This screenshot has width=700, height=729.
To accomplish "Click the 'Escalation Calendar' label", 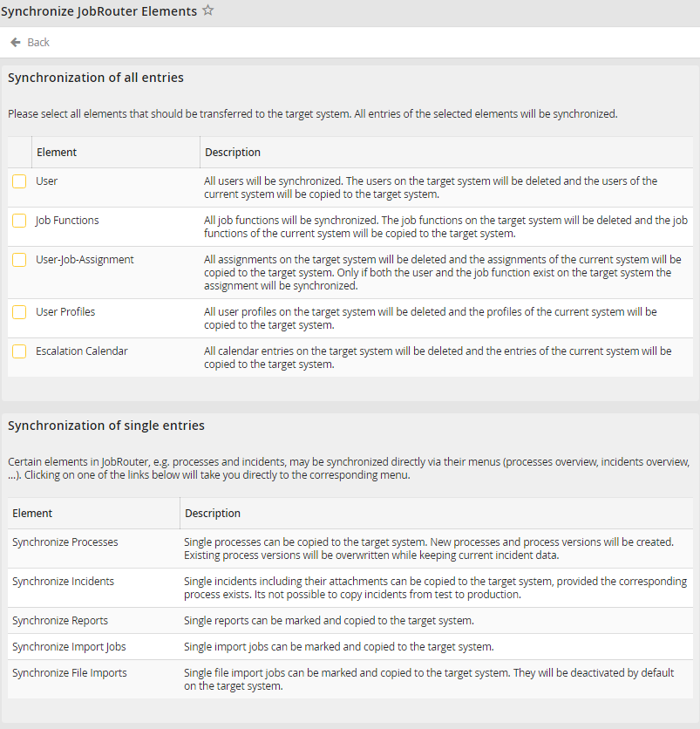I will pos(82,351).
